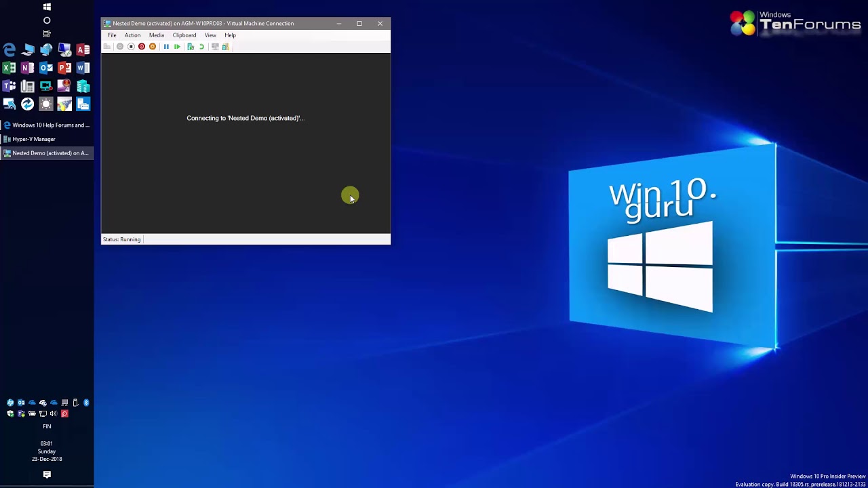
Task: Switch to the Hyper-V Manager taskbar window
Action: pos(47,139)
